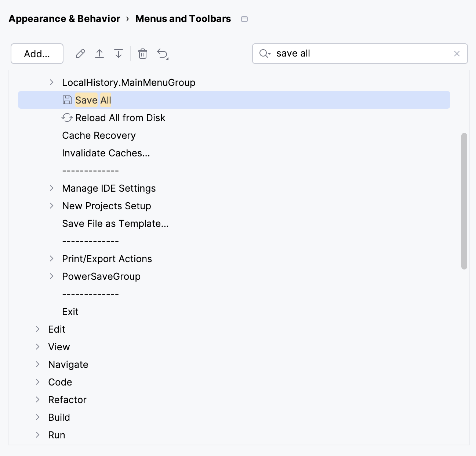Click the small icon next to the page title
Image resolution: width=476 pixels, height=456 pixels.
(x=244, y=19)
